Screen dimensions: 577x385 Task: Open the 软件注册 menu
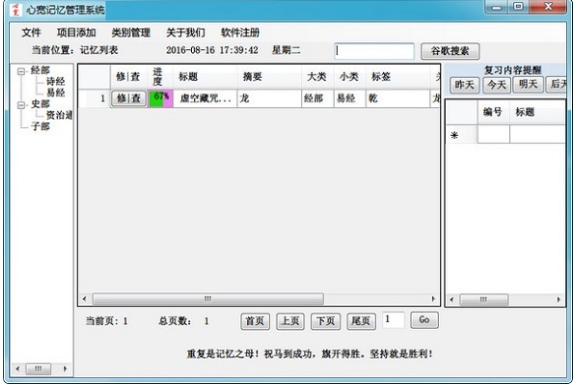pos(240,33)
